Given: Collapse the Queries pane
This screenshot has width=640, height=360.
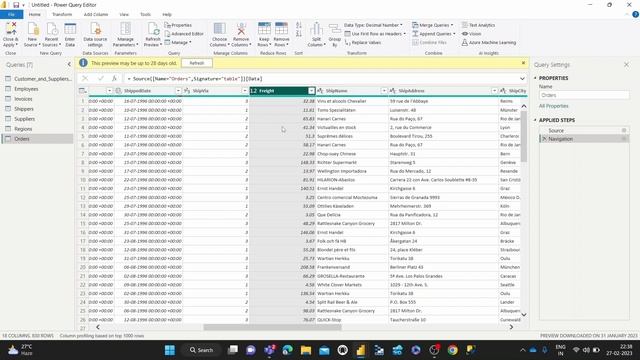Looking at the screenshot, I should pyautogui.click(x=69, y=64).
